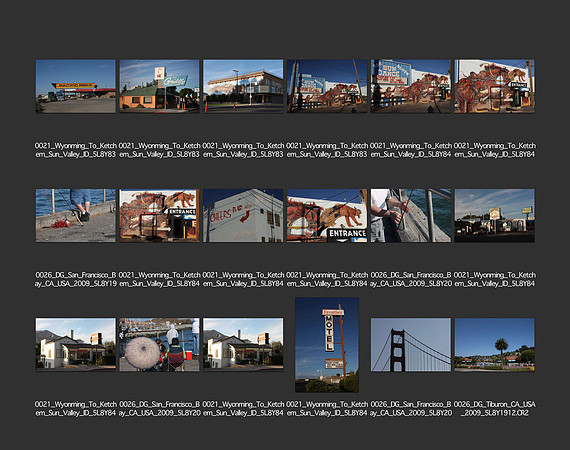The image size is (570, 450).
Task: Select the thumbnail of legs in blue shorts on the pier
Action: pyautogui.click(x=76, y=215)
